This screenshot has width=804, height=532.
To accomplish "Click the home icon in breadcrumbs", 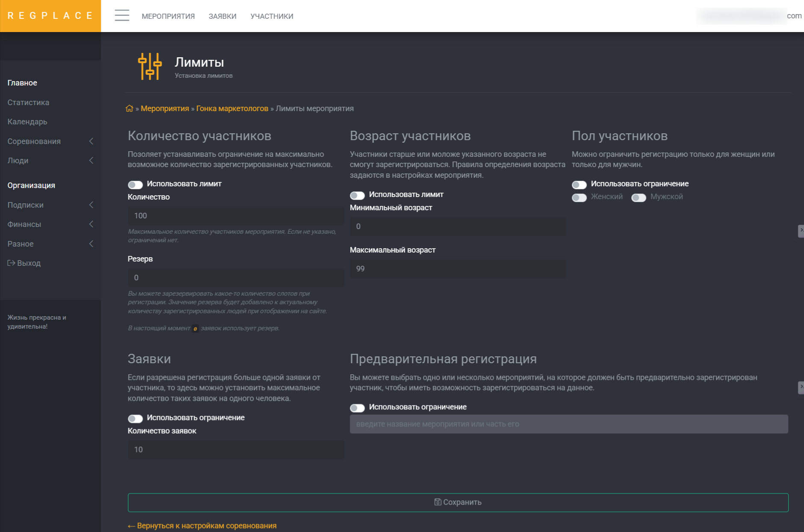I will [130, 109].
